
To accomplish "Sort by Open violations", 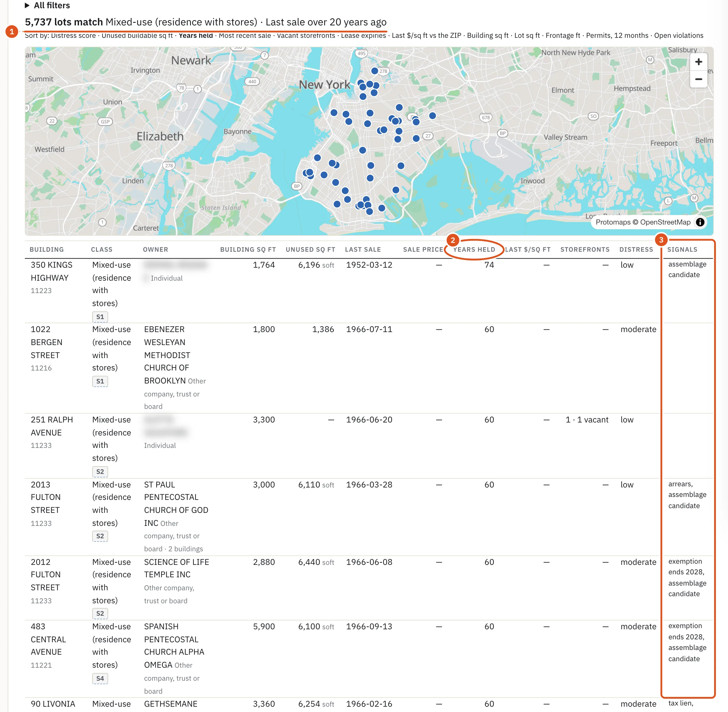I will 679,36.
